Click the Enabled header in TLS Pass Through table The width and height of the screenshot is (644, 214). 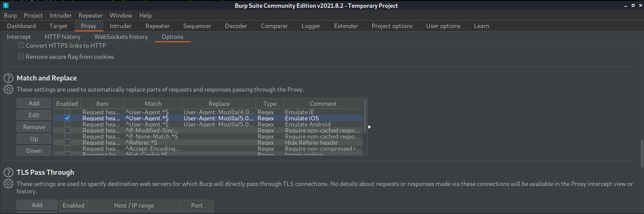[74, 205]
